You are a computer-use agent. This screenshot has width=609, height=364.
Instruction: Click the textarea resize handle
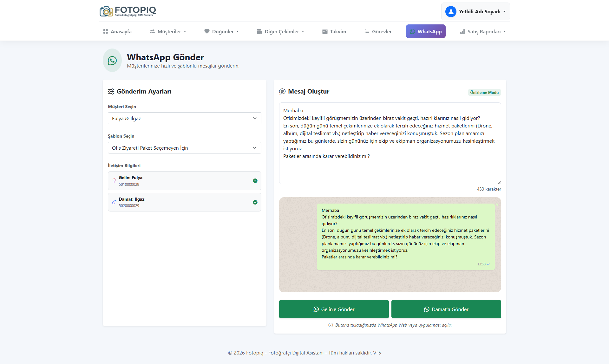[499, 182]
